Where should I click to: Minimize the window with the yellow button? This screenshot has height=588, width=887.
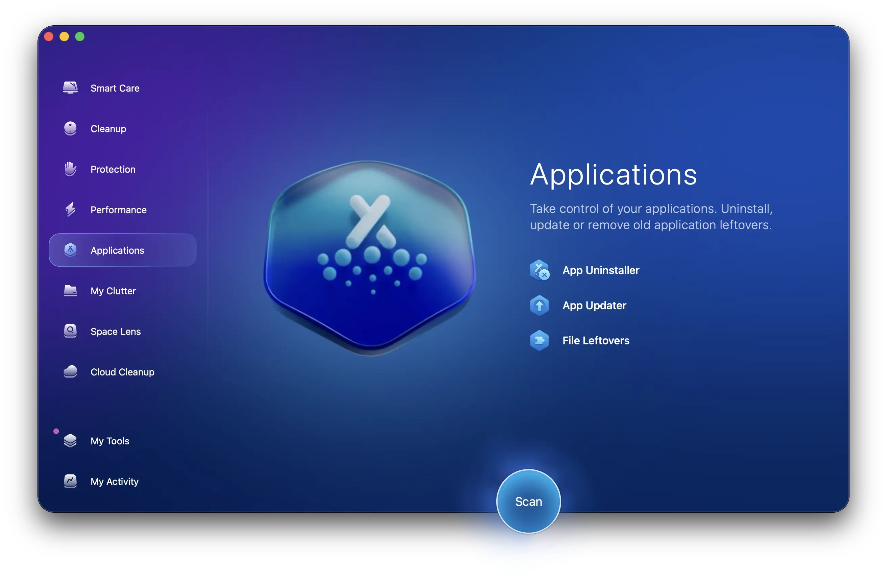64,36
